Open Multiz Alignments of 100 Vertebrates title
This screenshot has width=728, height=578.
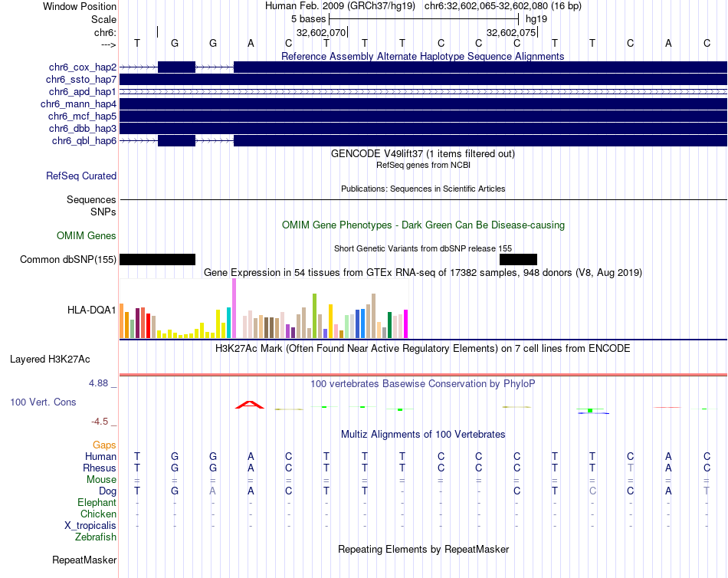click(423, 435)
